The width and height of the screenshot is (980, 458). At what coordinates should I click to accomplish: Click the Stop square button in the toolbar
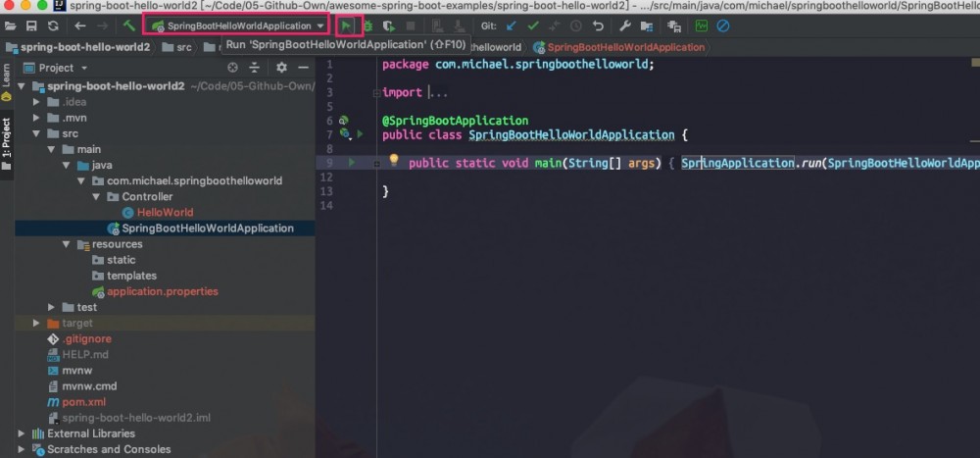pos(411,26)
